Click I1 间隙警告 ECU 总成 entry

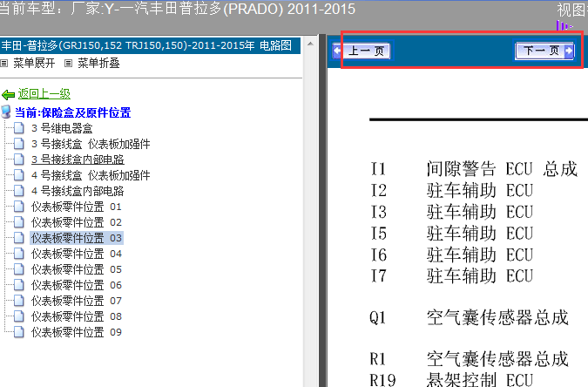click(x=474, y=169)
